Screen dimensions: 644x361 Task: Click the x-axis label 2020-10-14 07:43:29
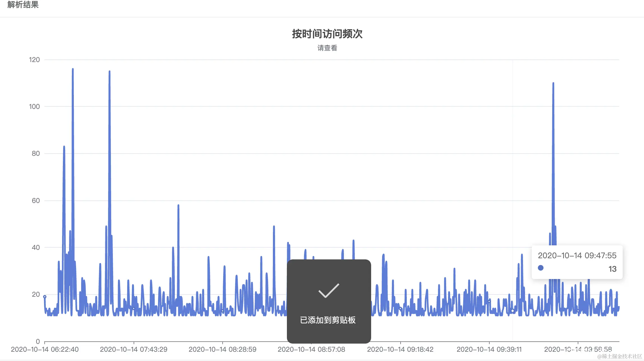[x=134, y=349]
